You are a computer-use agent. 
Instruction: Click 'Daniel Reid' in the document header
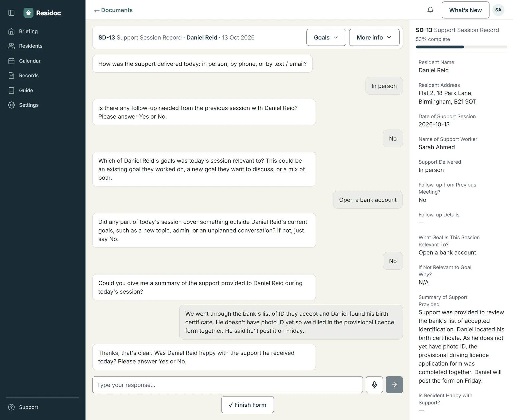click(202, 37)
